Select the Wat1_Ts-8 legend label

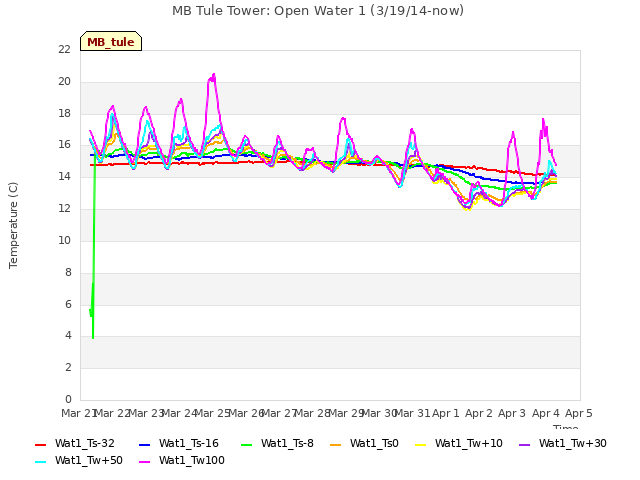pyautogui.click(x=287, y=444)
